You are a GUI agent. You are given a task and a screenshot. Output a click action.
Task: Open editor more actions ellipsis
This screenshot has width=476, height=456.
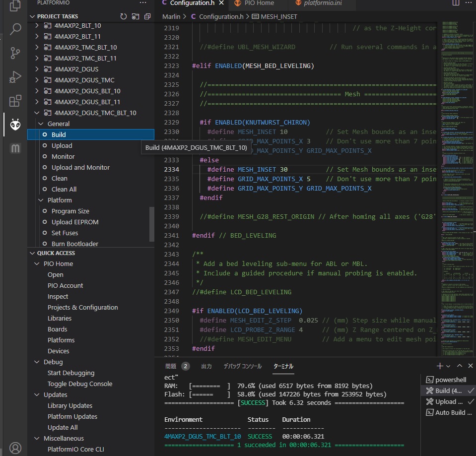click(x=469, y=3)
